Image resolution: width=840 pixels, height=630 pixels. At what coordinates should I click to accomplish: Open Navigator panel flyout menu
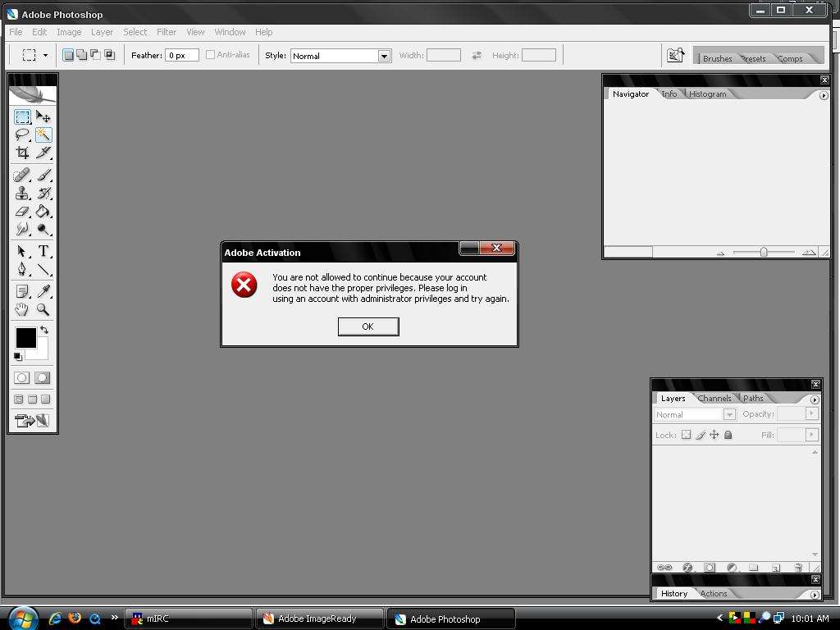click(x=824, y=95)
